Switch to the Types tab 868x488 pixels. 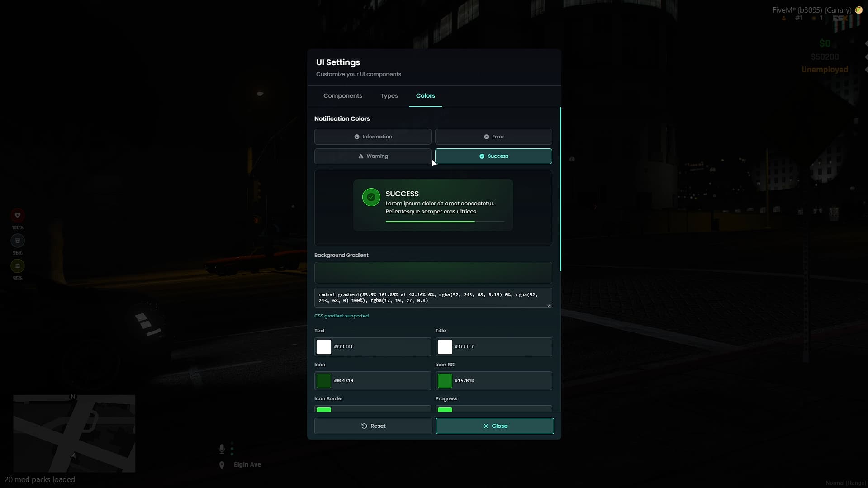click(x=389, y=96)
